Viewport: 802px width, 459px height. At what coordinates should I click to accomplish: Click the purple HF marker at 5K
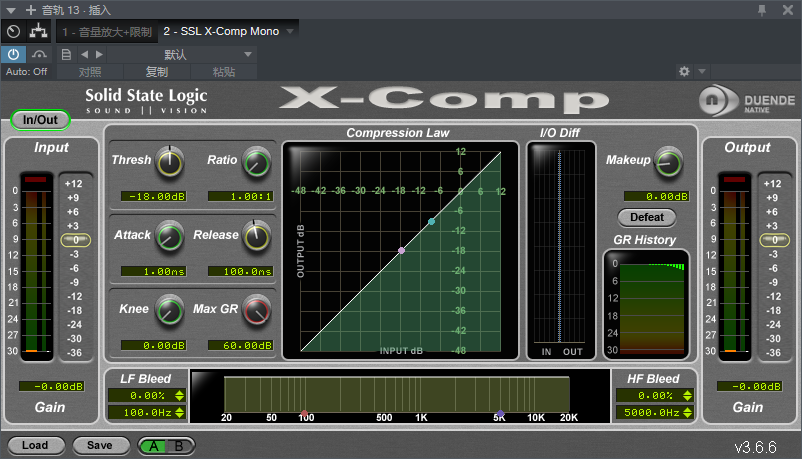(x=500, y=413)
